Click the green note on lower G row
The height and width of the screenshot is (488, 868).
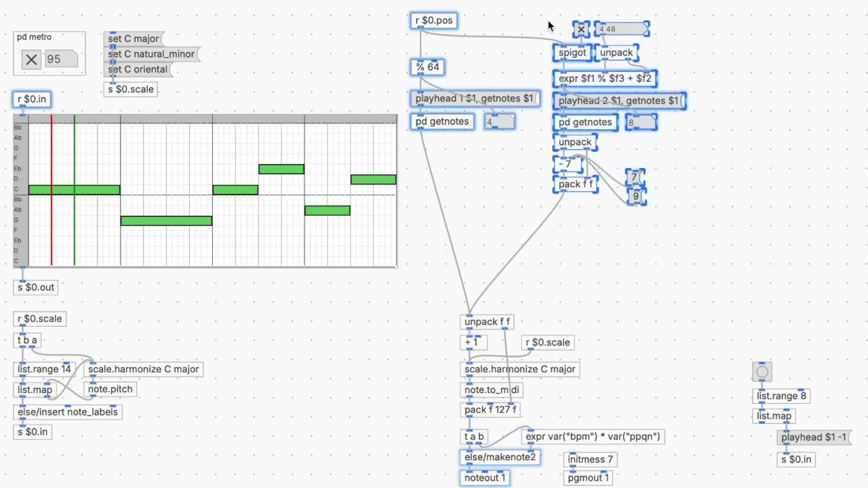tap(166, 221)
